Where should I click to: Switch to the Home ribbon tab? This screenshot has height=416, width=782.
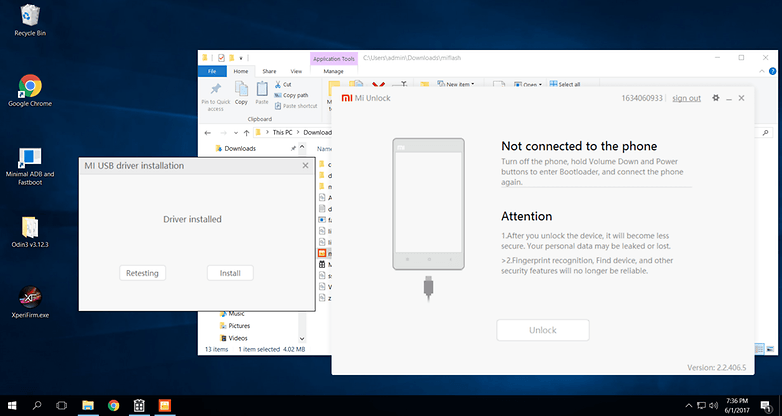point(241,71)
